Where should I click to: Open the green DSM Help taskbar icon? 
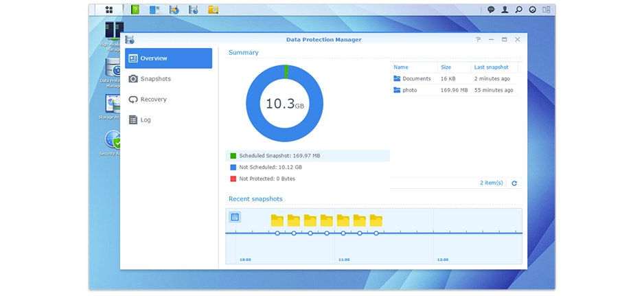135,10
